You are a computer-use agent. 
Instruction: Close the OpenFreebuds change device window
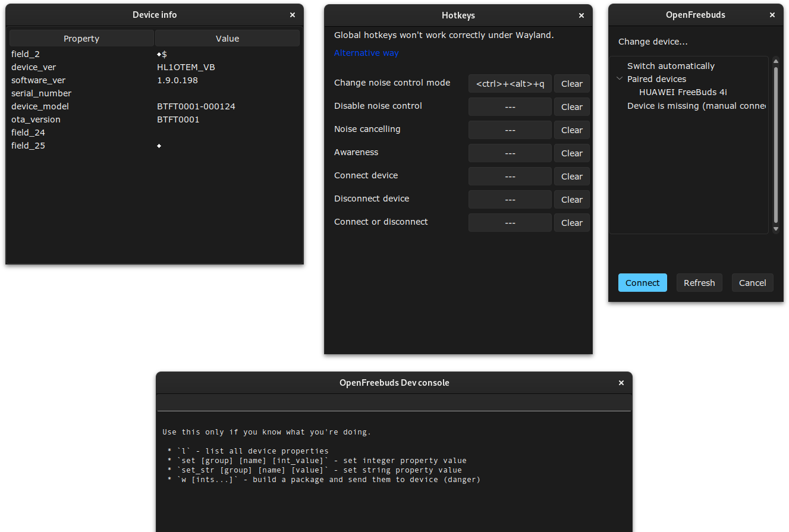click(772, 15)
